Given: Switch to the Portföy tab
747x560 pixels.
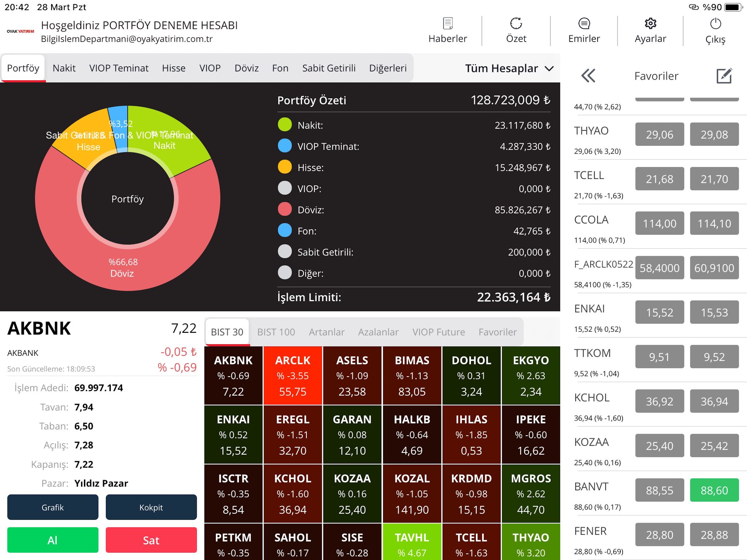Looking at the screenshot, I should coord(23,68).
